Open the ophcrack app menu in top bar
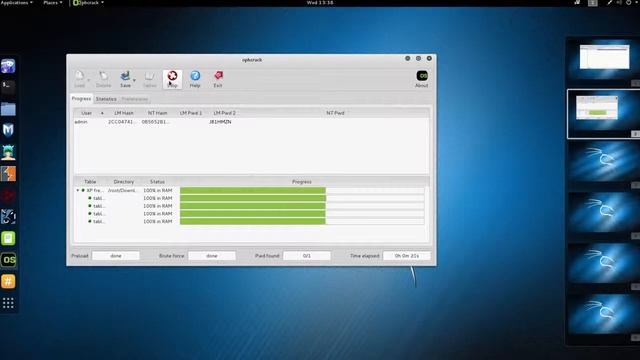640x360 pixels. 88,2
